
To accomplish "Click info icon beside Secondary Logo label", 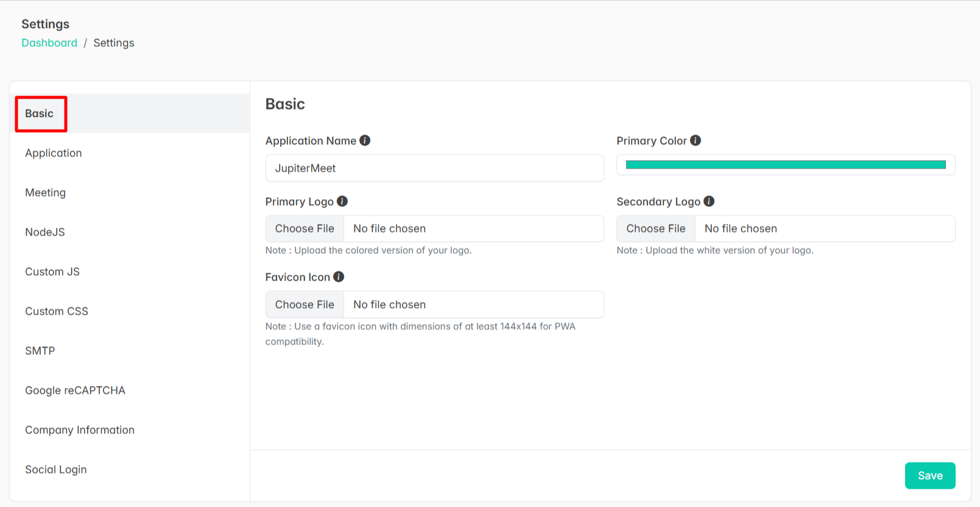I will [x=709, y=201].
